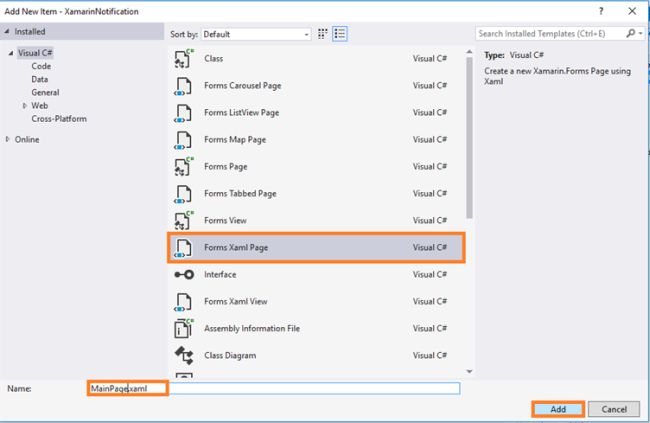Focus the Search Installed Templates field

[x=550, y=34]
